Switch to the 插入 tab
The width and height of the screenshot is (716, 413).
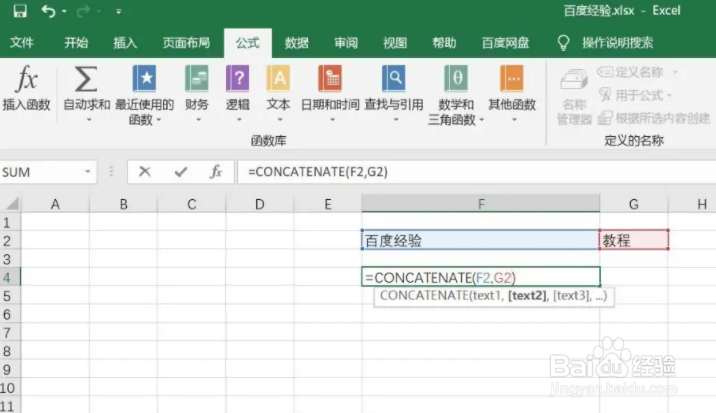(x=125, y=43)
